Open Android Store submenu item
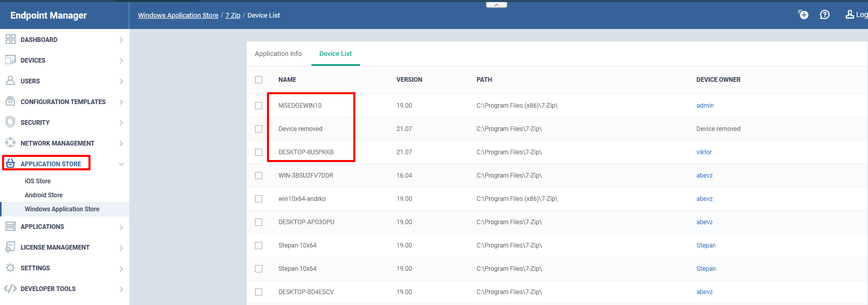 coord(43,195)
